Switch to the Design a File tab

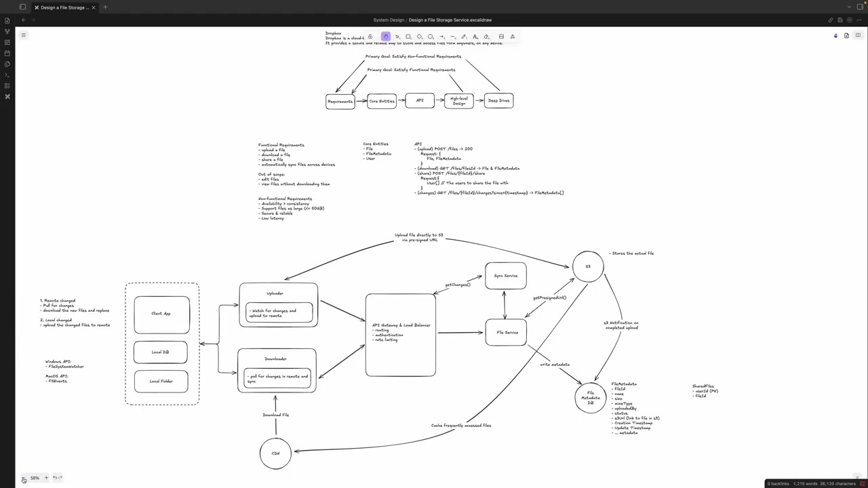pyautogui.click(x=64, y=7)
